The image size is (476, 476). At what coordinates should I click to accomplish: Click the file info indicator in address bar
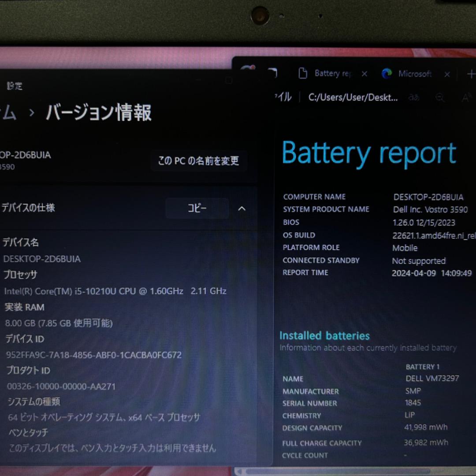pos(283,97)
